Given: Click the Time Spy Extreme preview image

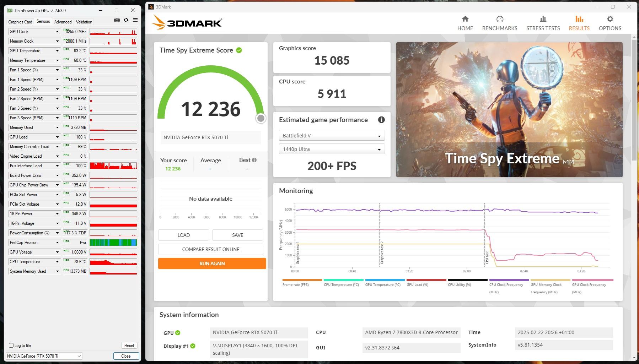Looking at the screenshot, I should [x=509, y=110].
